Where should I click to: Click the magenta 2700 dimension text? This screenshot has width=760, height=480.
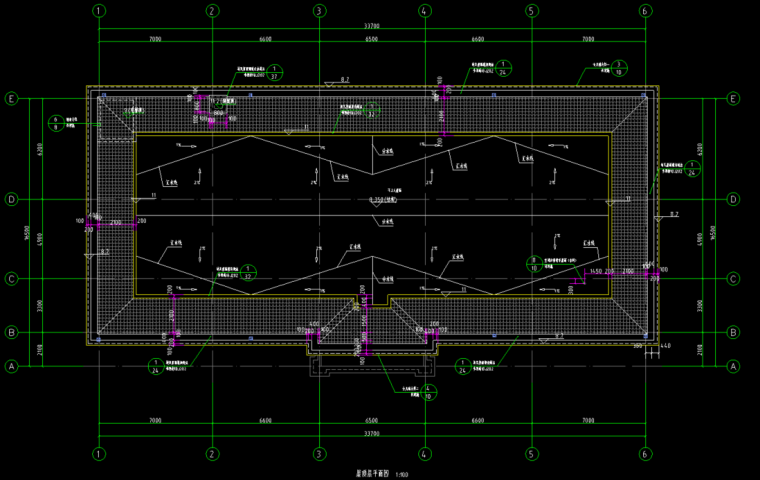click(x=115, y=221)
